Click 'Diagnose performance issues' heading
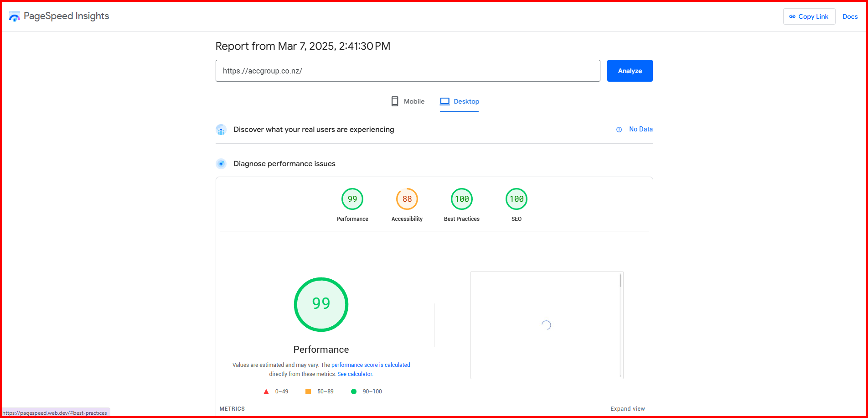Image resolution: width=868 pixels, height=418 pixels. coord(284,164)
